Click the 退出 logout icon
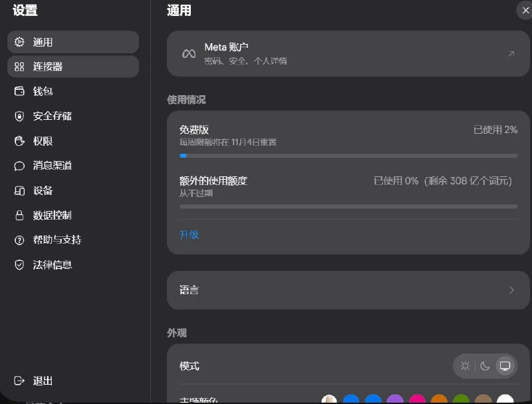Viewport: 532px width, 404px height. 19,381
